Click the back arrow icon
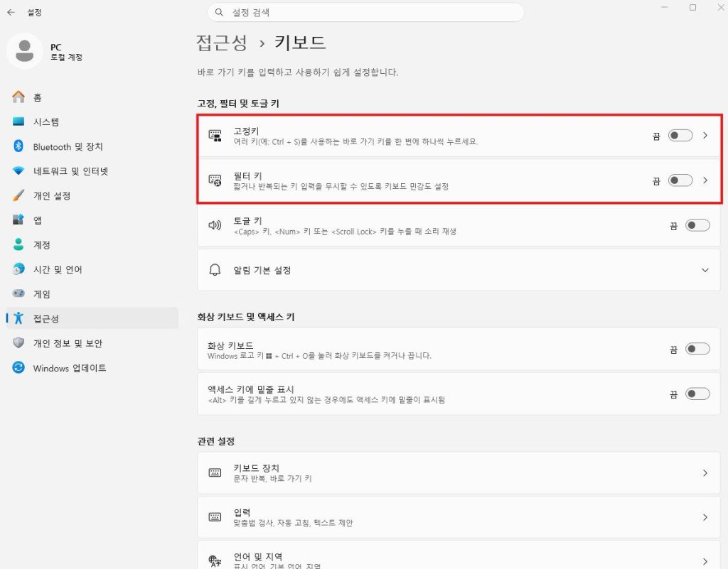Viewport: 728px width, 569px height. pyautogui.click(x=11, y=12)
